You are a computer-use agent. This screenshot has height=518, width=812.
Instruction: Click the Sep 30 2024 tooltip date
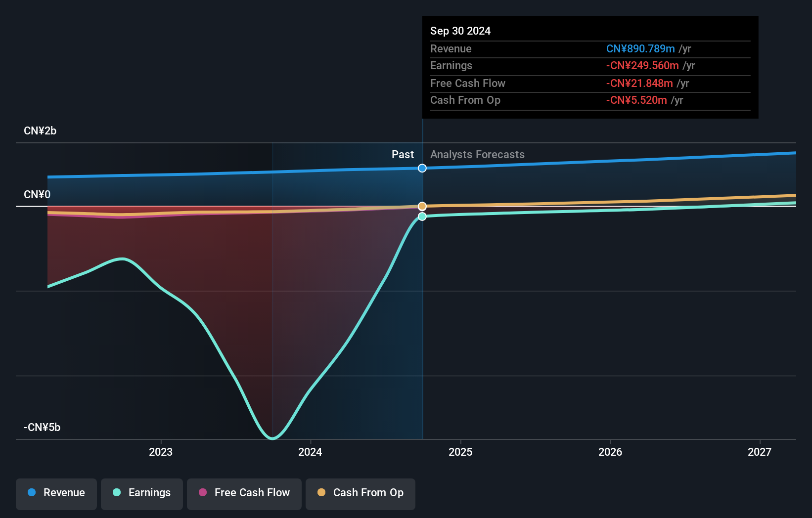pos(460,31)
